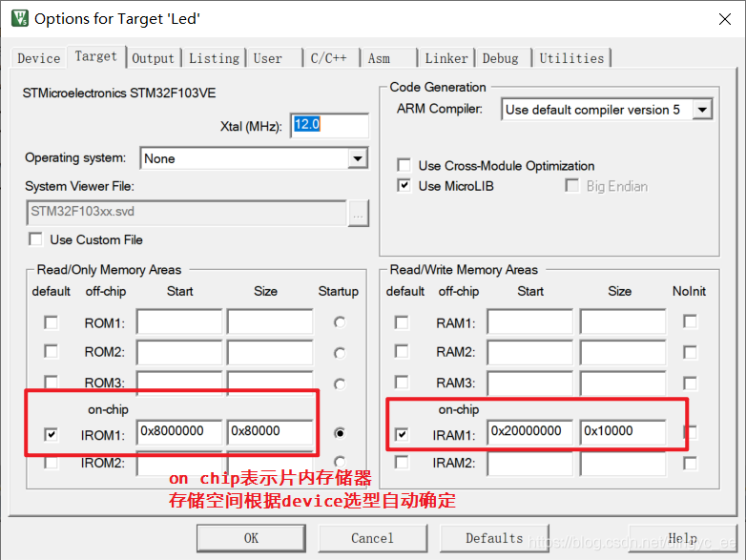Image resolution: width=746 pixels, height=560 pixels.
Task: Enable NoInit for IRAM2
Action: click(x=690, y=463)
